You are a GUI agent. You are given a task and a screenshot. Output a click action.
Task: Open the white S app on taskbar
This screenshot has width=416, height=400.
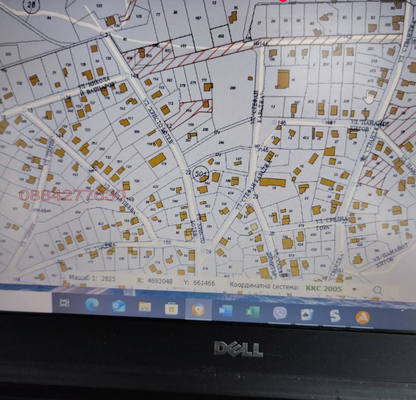pos(334,316)
